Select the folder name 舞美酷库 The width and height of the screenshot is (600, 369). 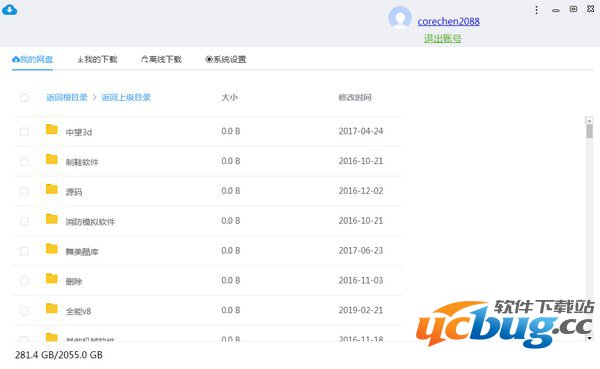coord(82,252)
